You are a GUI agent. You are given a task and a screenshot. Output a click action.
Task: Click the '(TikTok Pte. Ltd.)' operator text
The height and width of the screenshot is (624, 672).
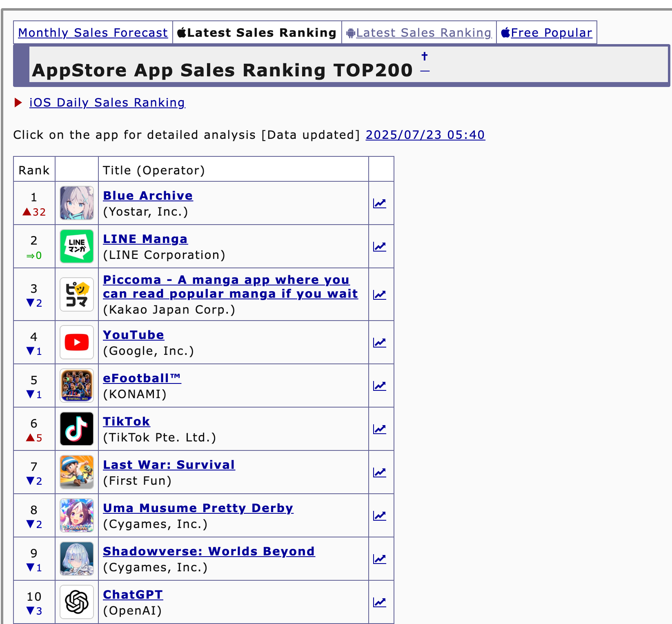click(x=160, y=437)
